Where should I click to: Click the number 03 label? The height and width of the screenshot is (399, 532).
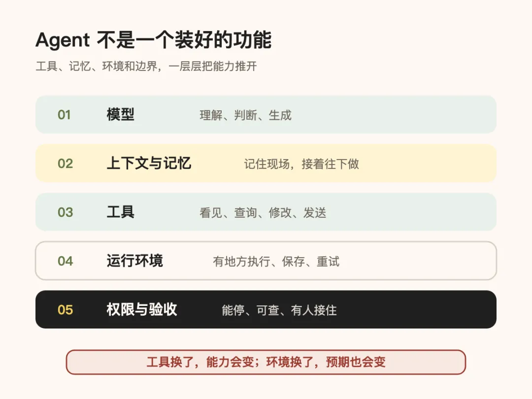(65, 212)
